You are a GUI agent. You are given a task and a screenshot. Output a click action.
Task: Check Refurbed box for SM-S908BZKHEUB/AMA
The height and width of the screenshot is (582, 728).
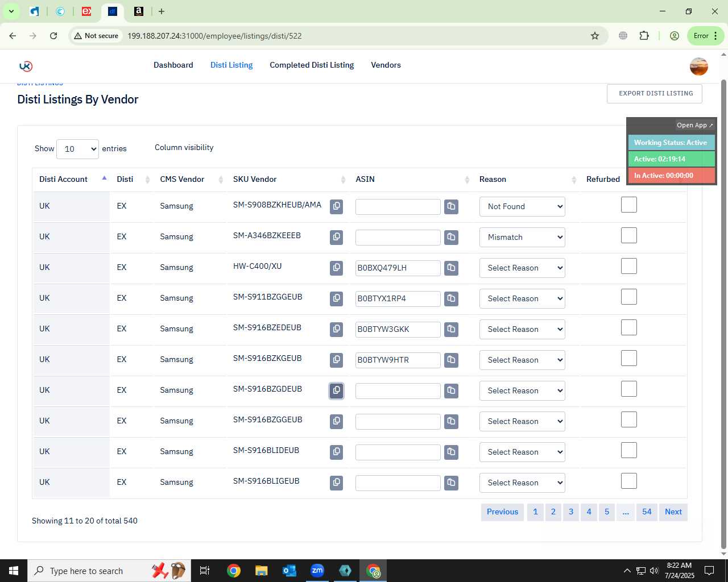click(629, 205)
